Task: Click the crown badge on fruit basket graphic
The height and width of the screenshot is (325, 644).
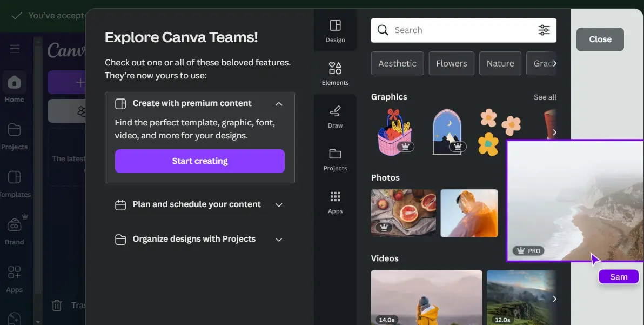Action: [x=405, y=146]
